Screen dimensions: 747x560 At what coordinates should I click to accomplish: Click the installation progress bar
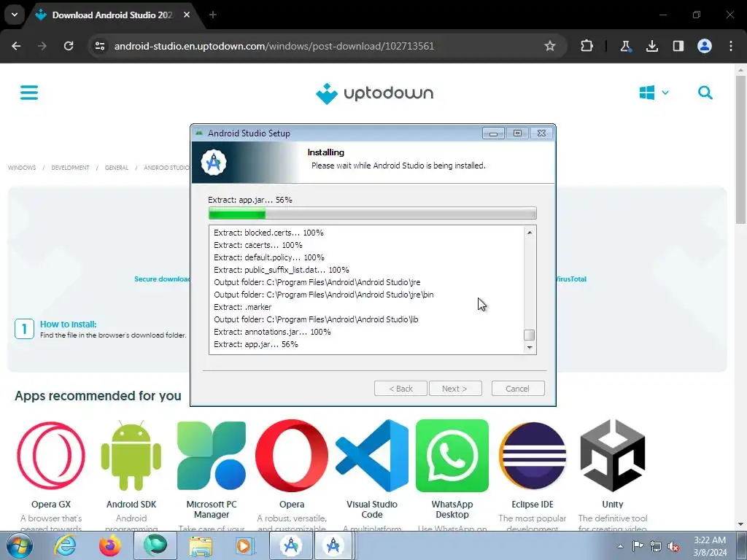pos(373,213)
